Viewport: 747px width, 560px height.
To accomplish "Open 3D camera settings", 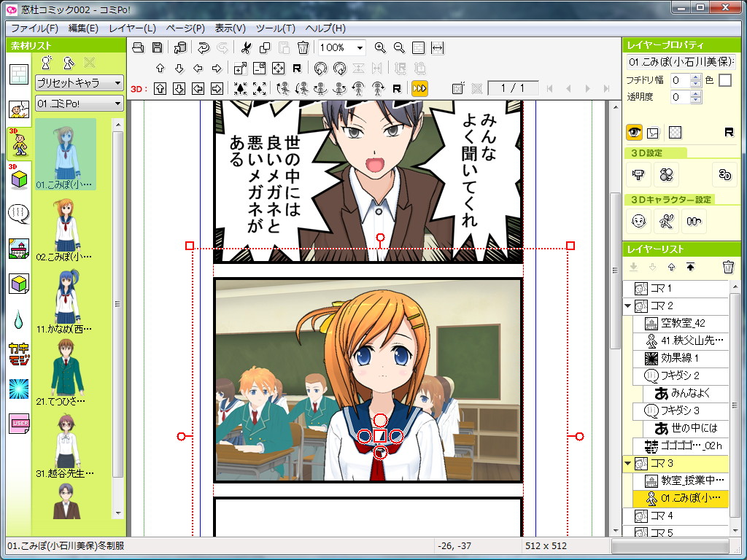I will tap(638, 175).
